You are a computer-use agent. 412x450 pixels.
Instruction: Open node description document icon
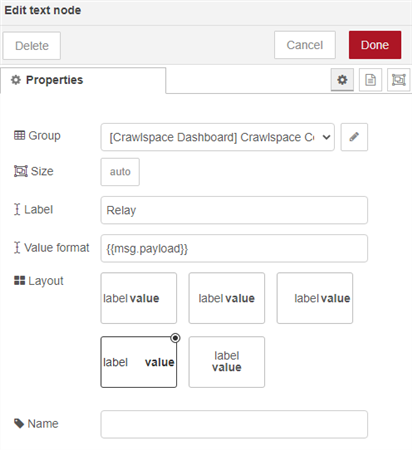[370, 80]
